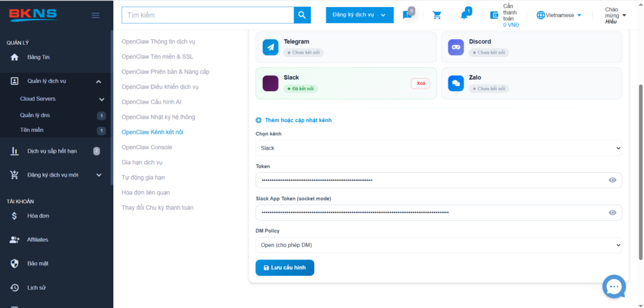The width and height of the screenshot is (644, 308).
Task: Click the page vertical scrollbar
Action: coord(641,172)
